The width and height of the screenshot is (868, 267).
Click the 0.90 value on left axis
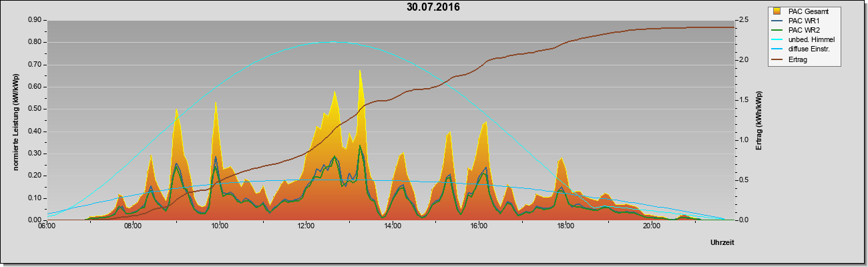(x=35, y=20)
